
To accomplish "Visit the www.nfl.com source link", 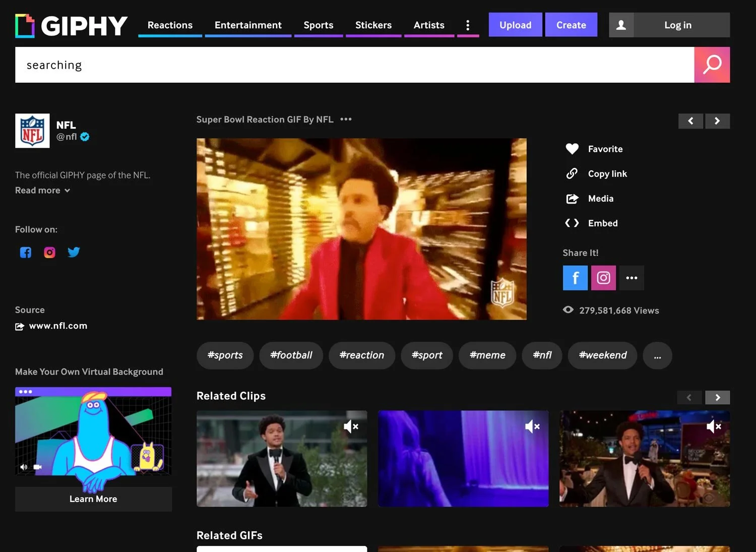I will coord(58,325).
